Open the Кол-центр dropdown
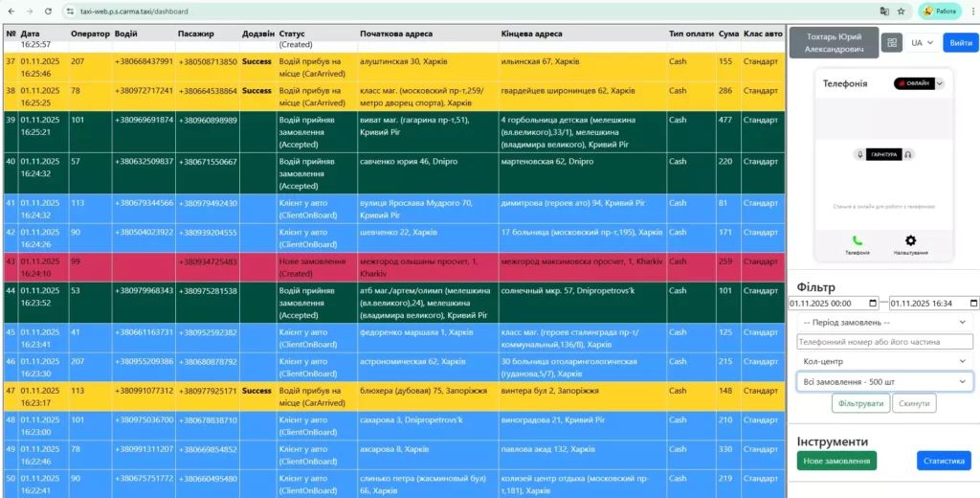Image resolution: width=980 pixels, height=498 pixels. tap(884, 361)
